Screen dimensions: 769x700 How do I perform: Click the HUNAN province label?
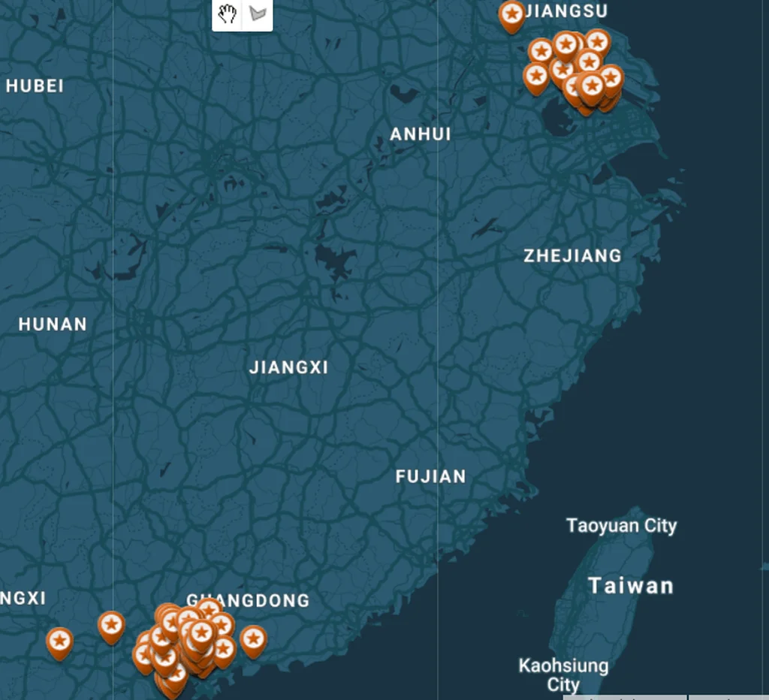[53, 324]
